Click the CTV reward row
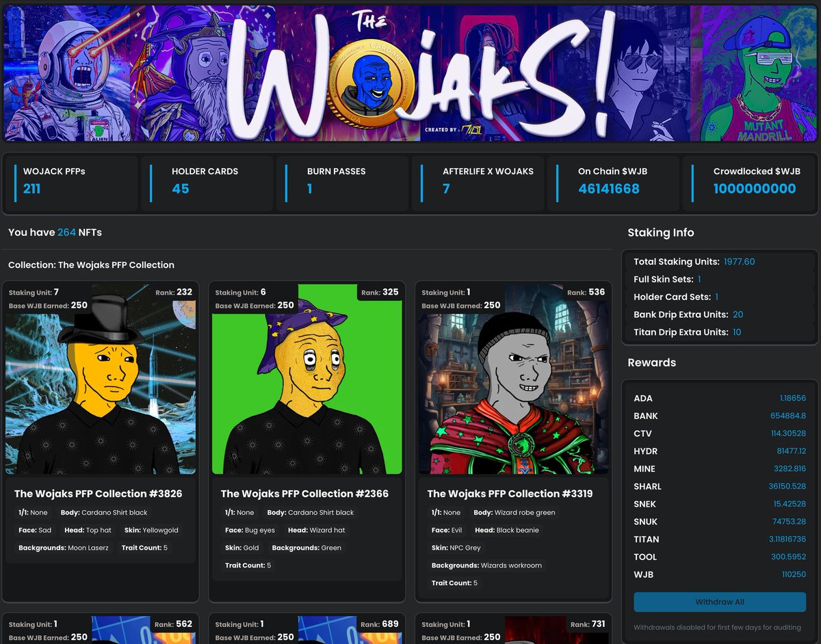821x644 pixels. (720, 433)
